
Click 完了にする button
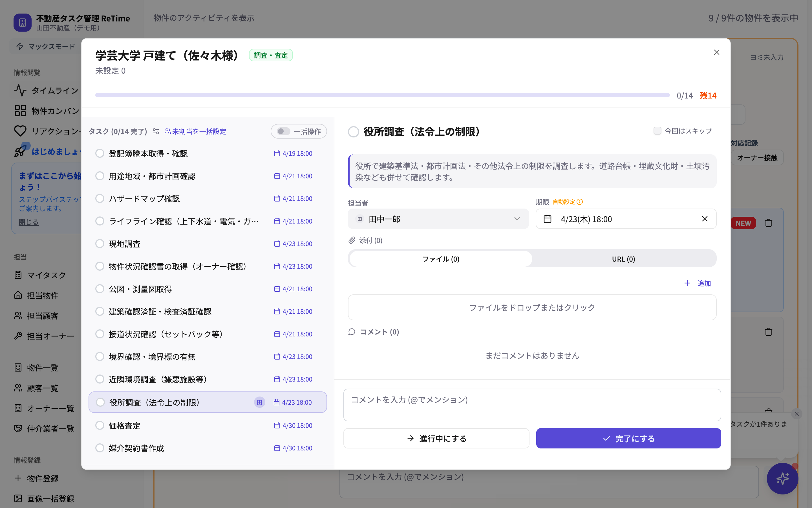pos(628,439)
